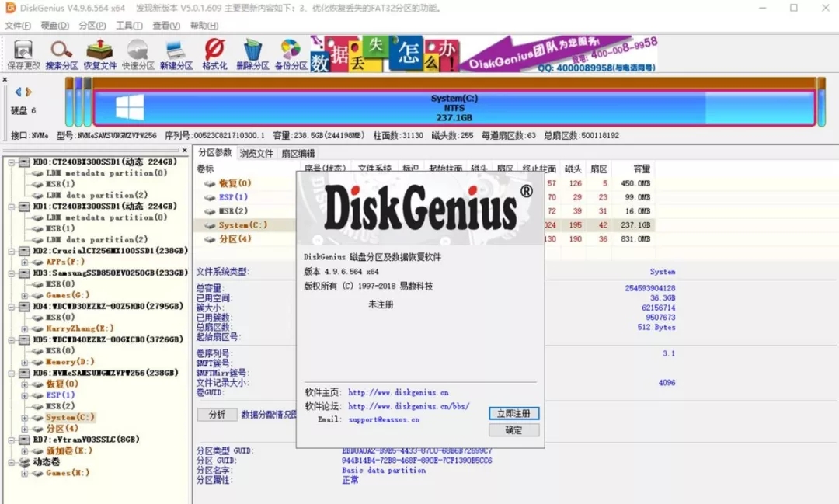Image resolution: width=839 pixels, height=504 pixels.
Task: Open the diskgenius.cn/bbs/ forum link
Action: pos(409,406)
